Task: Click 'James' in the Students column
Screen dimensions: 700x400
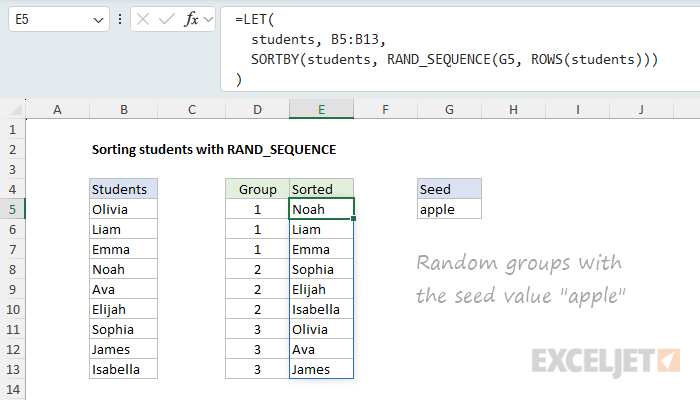Action: (x=124, y=349)
